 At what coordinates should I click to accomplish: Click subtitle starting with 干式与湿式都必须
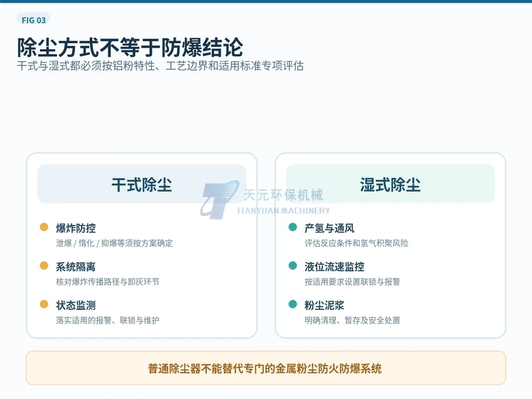coord(160,66)
